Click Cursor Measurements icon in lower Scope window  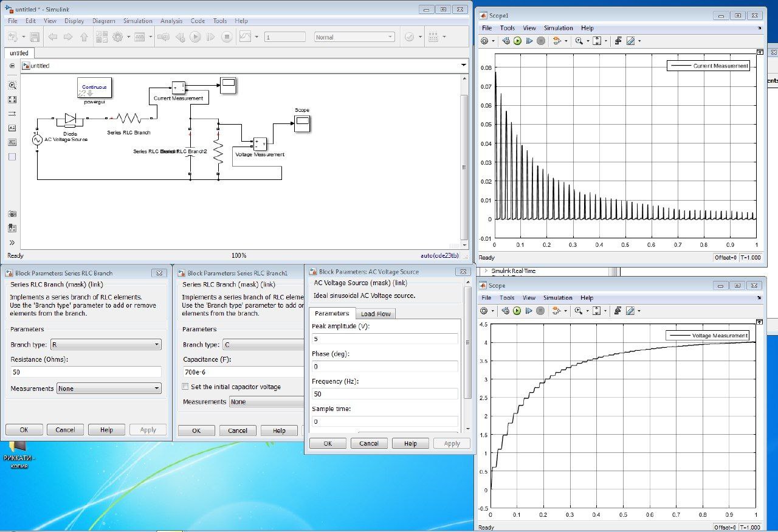coord(630,311)
